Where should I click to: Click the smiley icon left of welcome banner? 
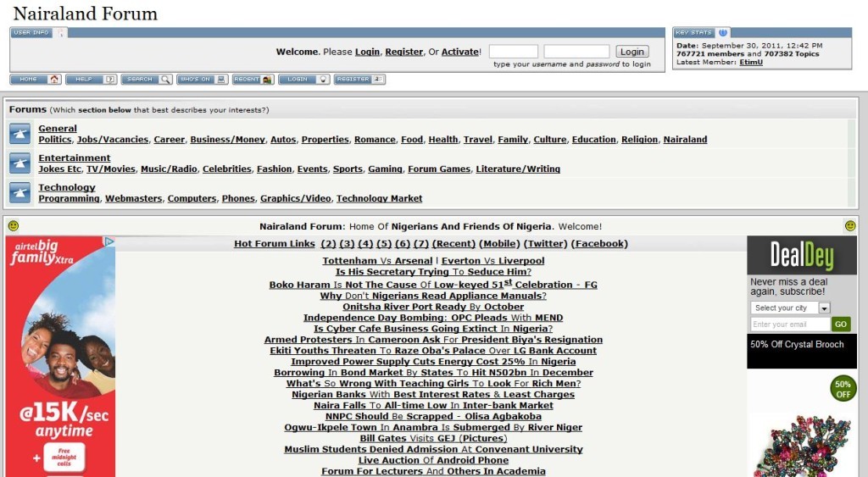point(14,225)
